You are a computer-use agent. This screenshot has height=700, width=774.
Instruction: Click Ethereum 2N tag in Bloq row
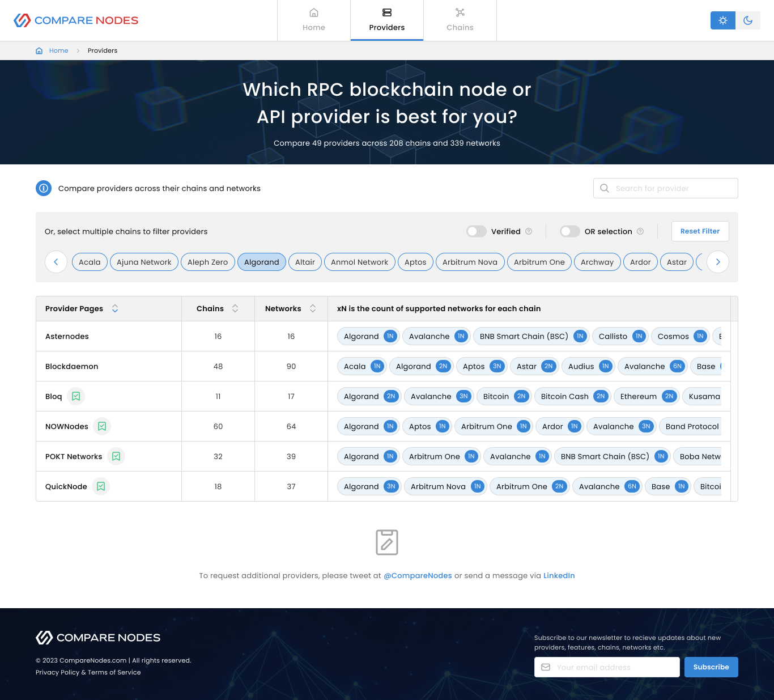coord(647,396)
